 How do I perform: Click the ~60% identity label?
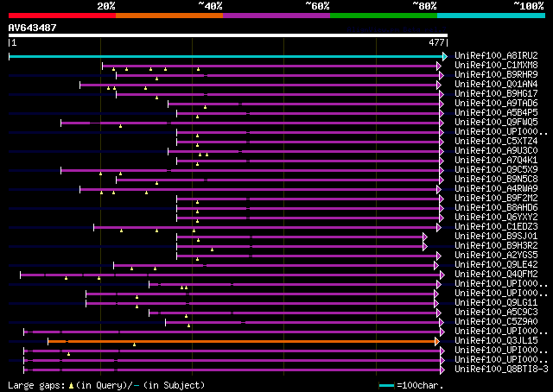point(317,6)
